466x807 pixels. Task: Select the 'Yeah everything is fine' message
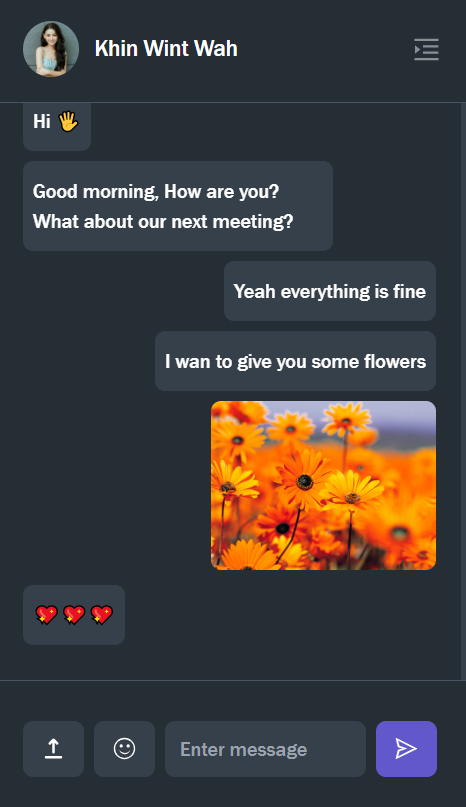[330, 291]
